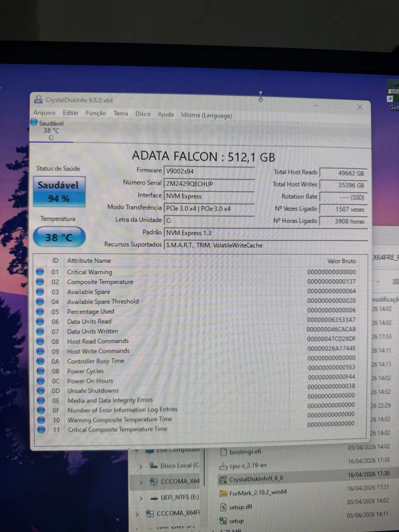Image resolution: width=399 pixels, height=532 pixels.
Task: Open the Tema menu
Action: [121, 113]
